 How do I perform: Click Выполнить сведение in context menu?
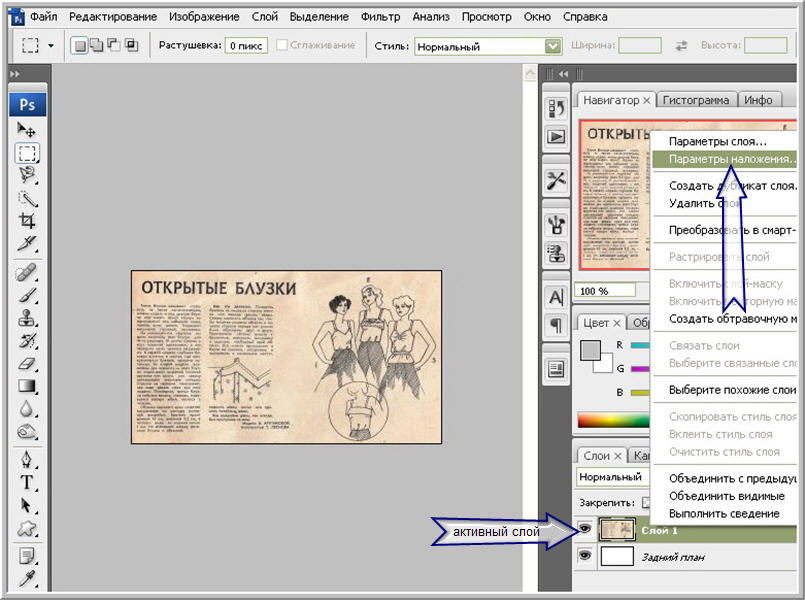coord(724,513)
